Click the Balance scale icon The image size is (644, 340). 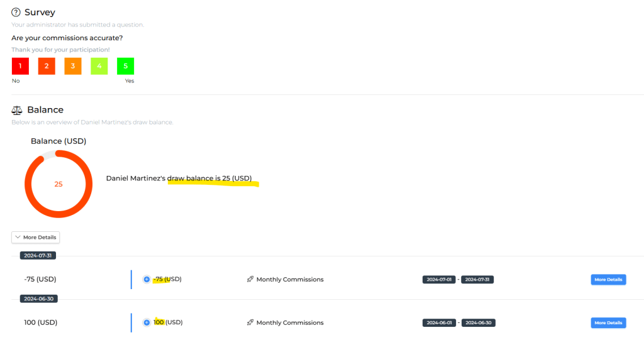click(x=17, y=110)
